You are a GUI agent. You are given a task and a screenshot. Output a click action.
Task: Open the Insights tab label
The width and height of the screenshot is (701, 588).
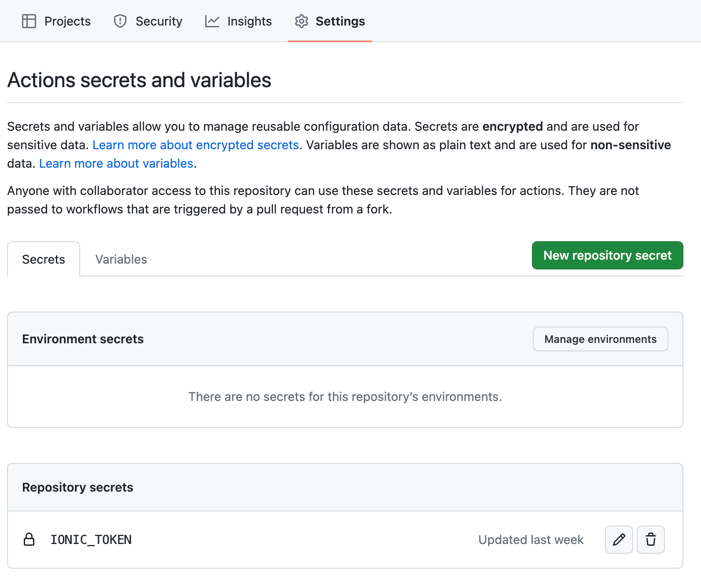[249, 21]
